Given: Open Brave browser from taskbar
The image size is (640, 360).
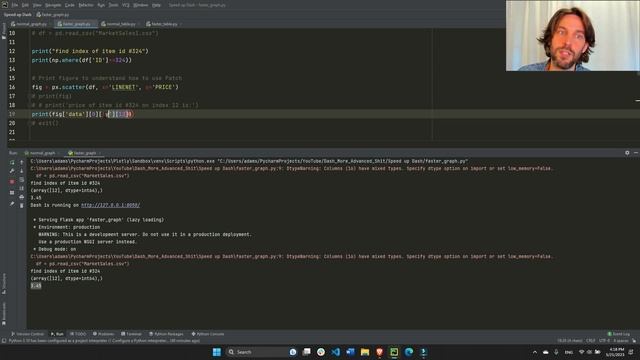Looking at the screenshot, I should coord(380,352).
